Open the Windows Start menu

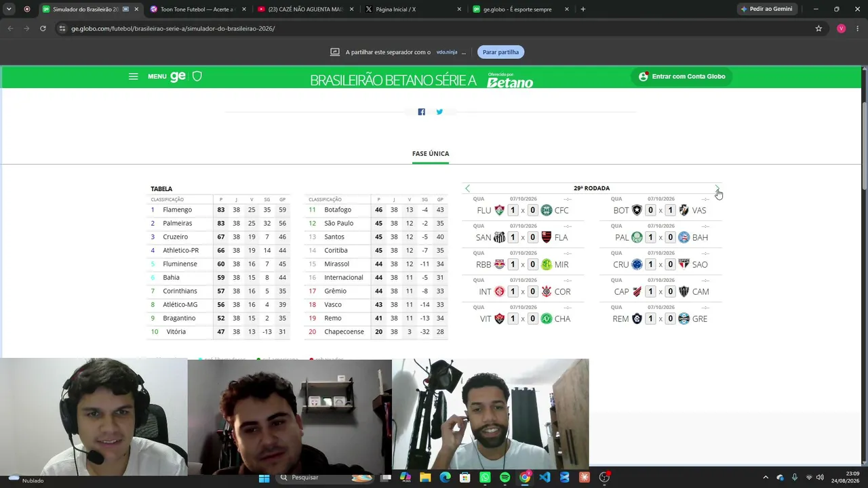264,477
